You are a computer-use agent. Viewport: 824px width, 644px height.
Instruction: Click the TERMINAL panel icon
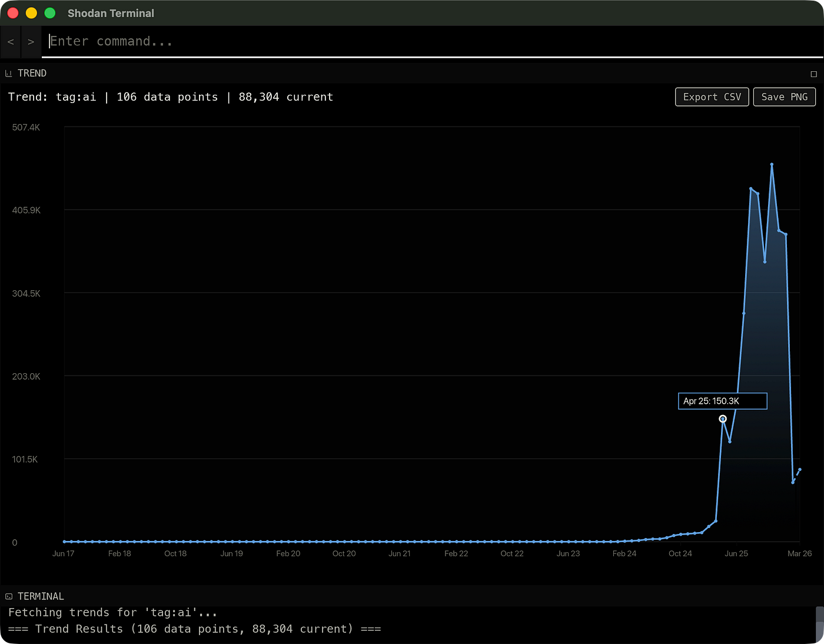coord(9,596)
